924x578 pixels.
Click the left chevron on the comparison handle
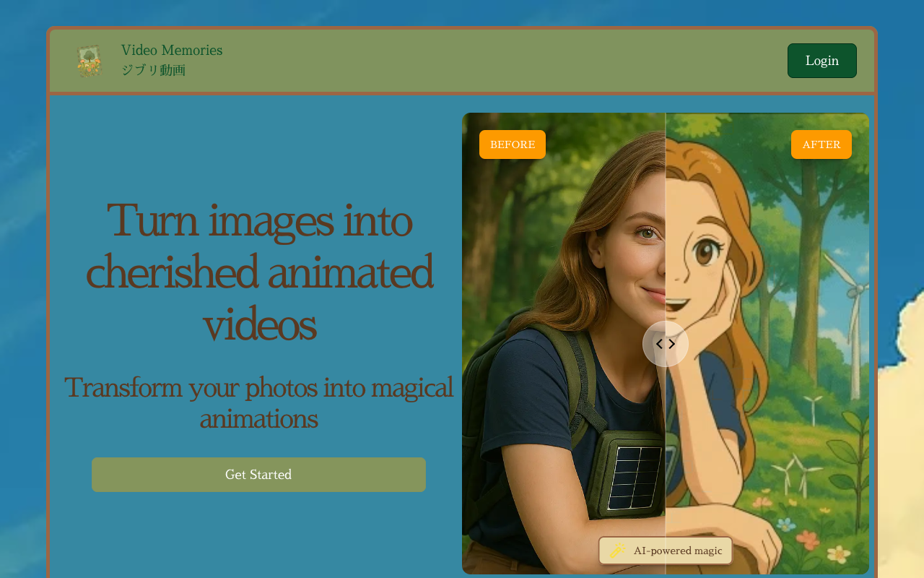click(659, 343)
